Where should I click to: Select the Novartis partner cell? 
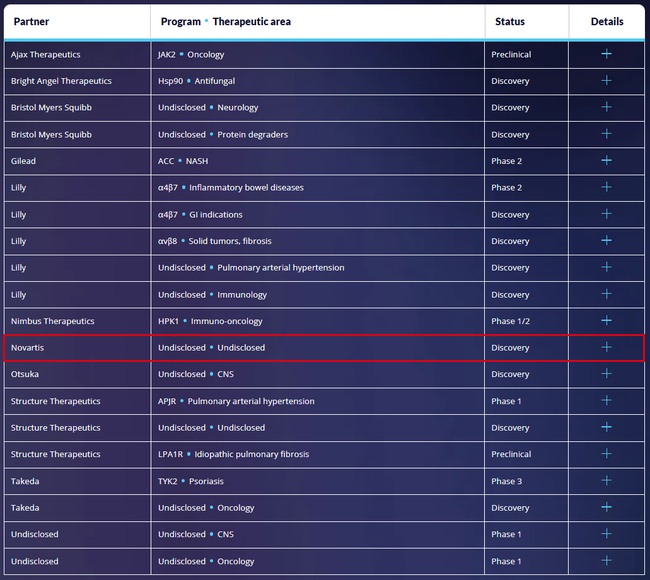click(x=78, y=347)
